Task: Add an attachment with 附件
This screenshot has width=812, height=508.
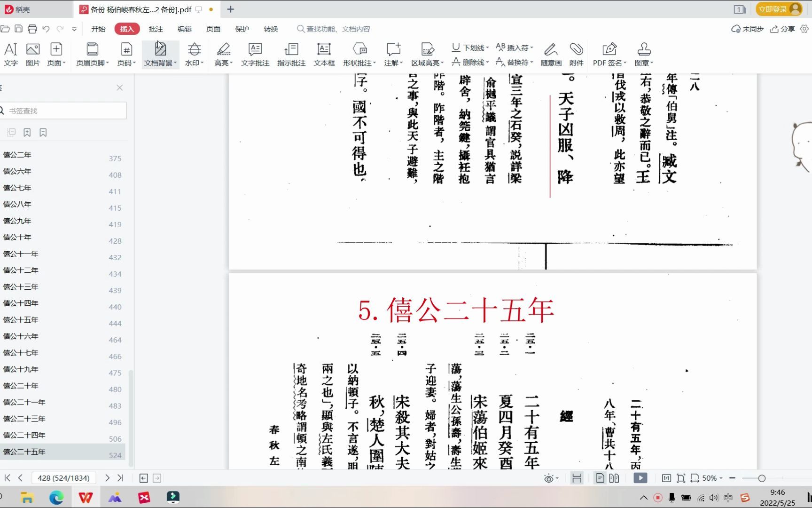Action: coord(576,55)
